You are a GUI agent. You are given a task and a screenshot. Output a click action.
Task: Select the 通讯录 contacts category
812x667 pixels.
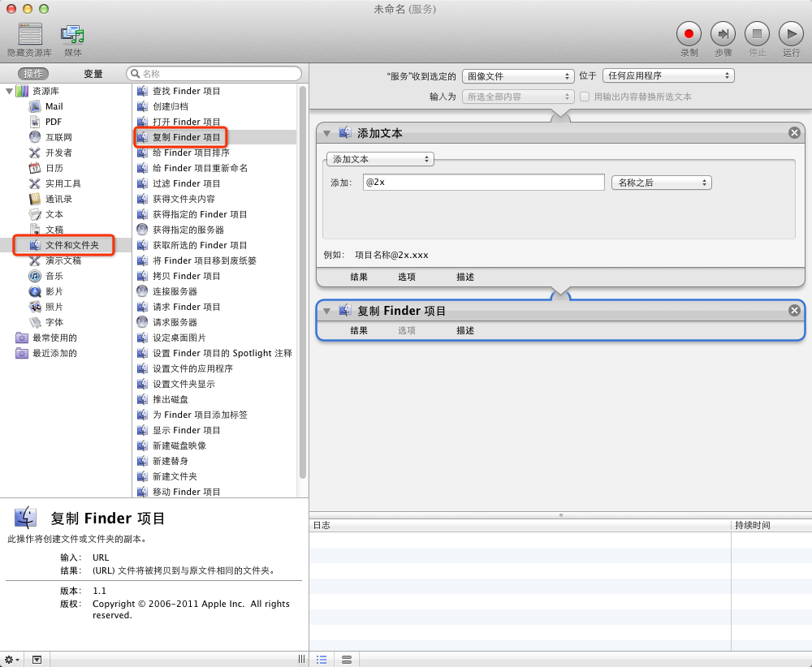(x=58, y=200)
